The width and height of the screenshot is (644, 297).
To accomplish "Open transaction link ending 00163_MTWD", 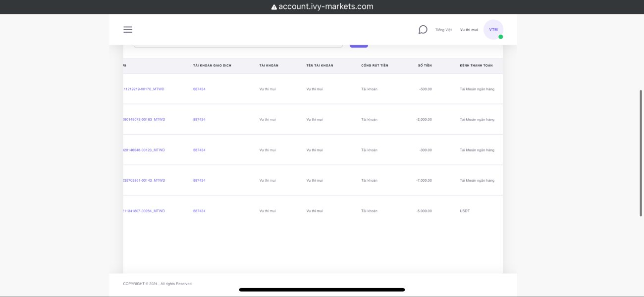I will click(144, 119).
